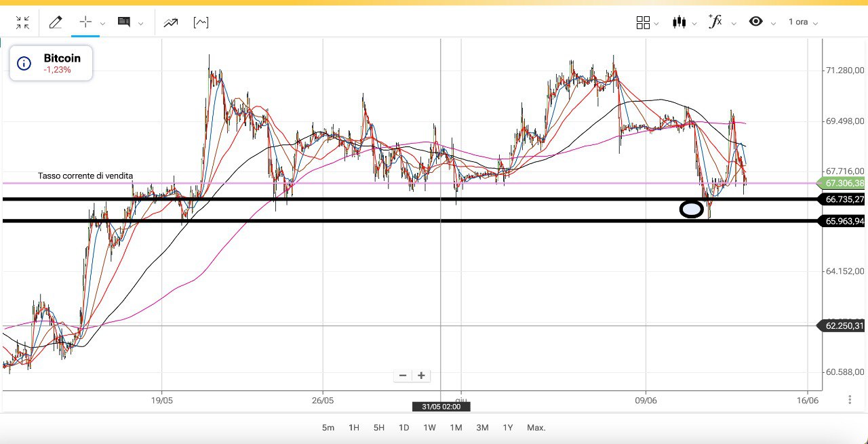Open the Bitcoin info icon
This screenshot has width=868, height=444.
(24, 64)
